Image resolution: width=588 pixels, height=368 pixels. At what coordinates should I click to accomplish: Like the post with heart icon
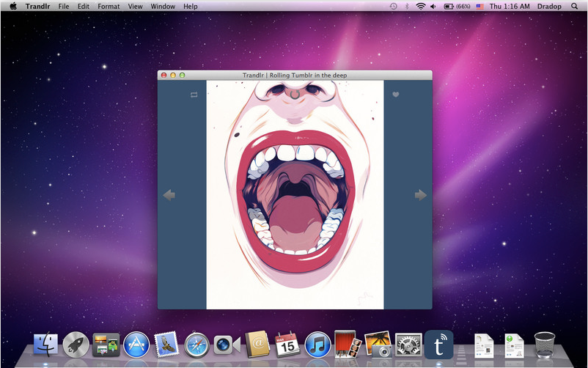396,95
